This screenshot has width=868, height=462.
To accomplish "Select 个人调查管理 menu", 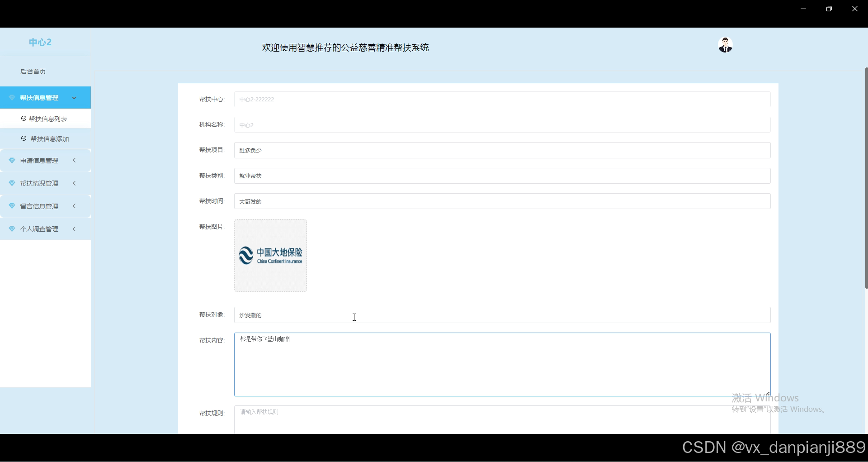I will click(45, 229).
